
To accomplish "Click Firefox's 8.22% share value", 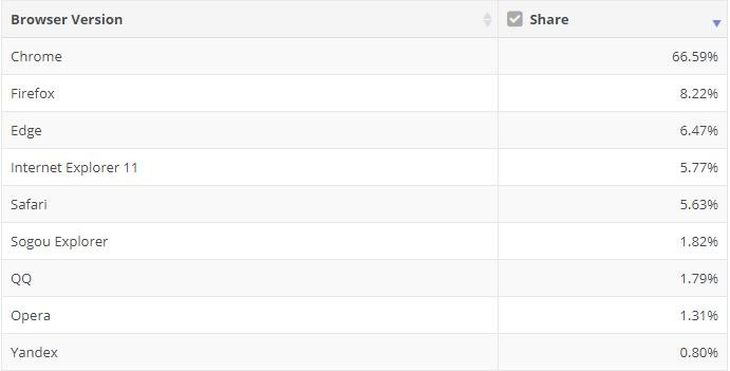I will pyautogui.click(x=698, y=94).
